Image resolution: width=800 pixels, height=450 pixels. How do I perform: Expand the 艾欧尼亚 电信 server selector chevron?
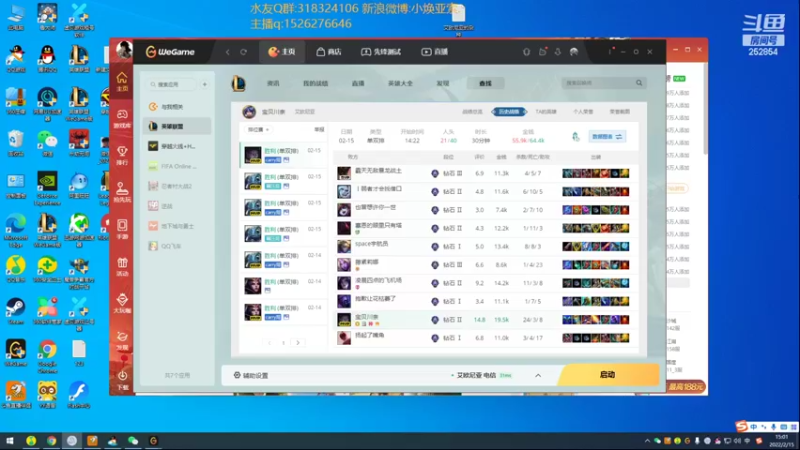(538, 376)
